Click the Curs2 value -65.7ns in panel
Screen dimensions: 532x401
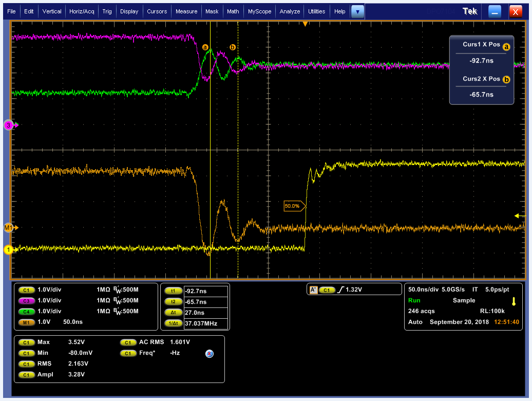pos(481,95)
